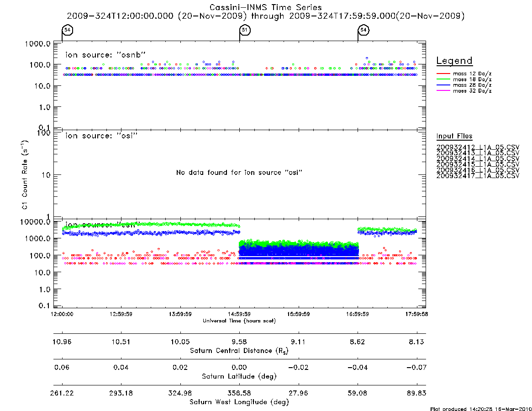The width and height of the screenshot is (532, 411).
Task: Click the 356.58 longitude value
Action: [x=239, y=393]
